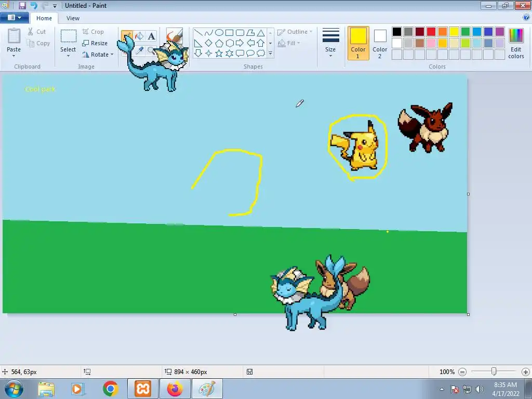Select the Fill with color bucket tool
Image resolution: width=532 pixels, height=399 pixels.
pos(139,36)
